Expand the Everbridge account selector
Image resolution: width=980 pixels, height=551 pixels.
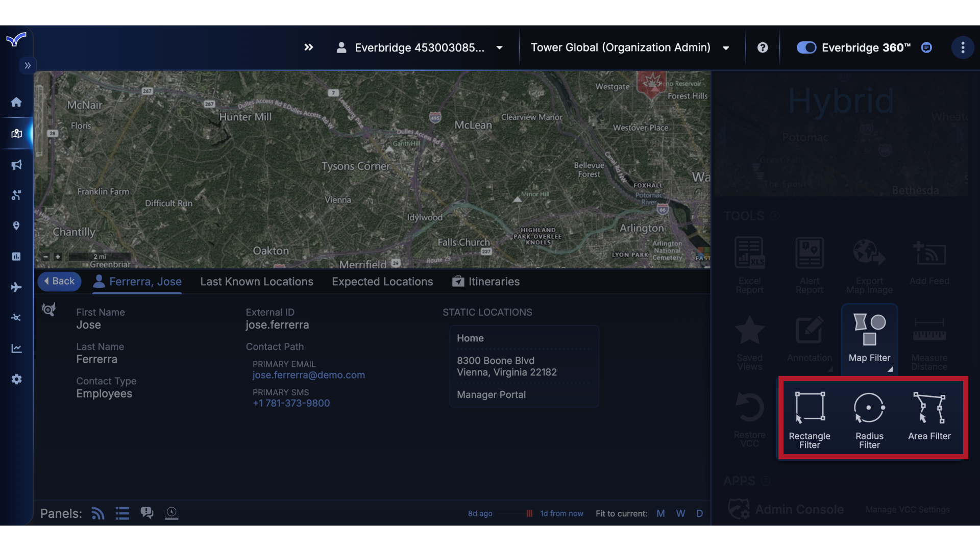pos(499,47)
